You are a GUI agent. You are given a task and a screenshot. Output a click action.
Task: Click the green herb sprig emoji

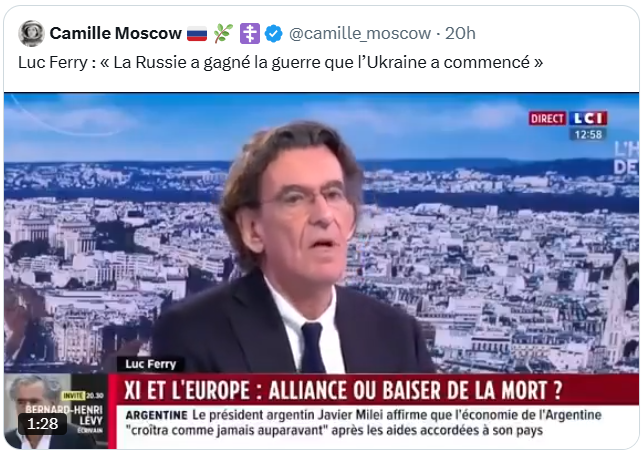pyautogui.click(x=223, y=33)
